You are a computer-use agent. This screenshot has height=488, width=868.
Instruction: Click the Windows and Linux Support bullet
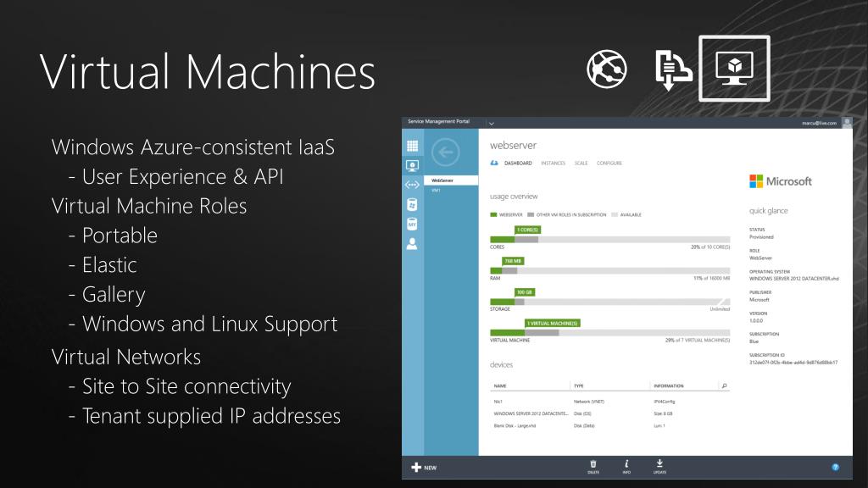tap(210, 324)
